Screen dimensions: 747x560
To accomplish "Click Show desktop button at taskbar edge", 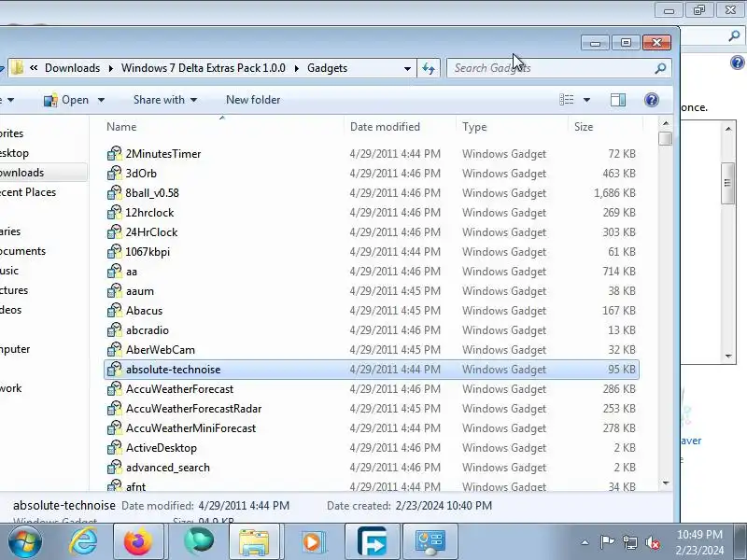I will [740, 541].
